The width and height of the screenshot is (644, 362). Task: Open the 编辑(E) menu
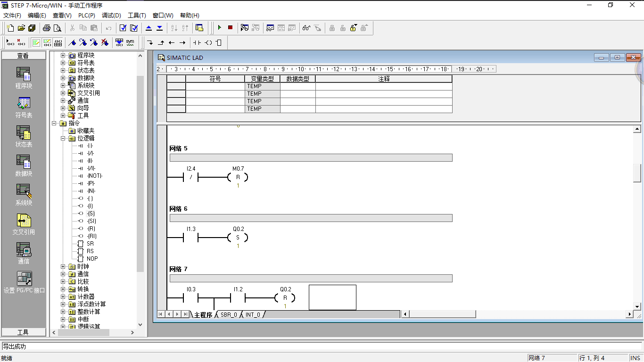(x=37, y=16)
